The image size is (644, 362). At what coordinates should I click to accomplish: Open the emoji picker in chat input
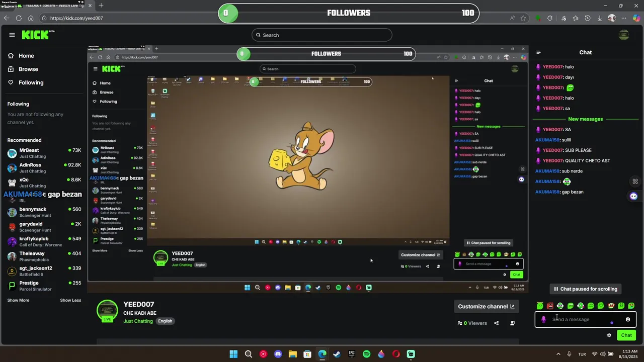pyautogui.click(x=628, y=319)
